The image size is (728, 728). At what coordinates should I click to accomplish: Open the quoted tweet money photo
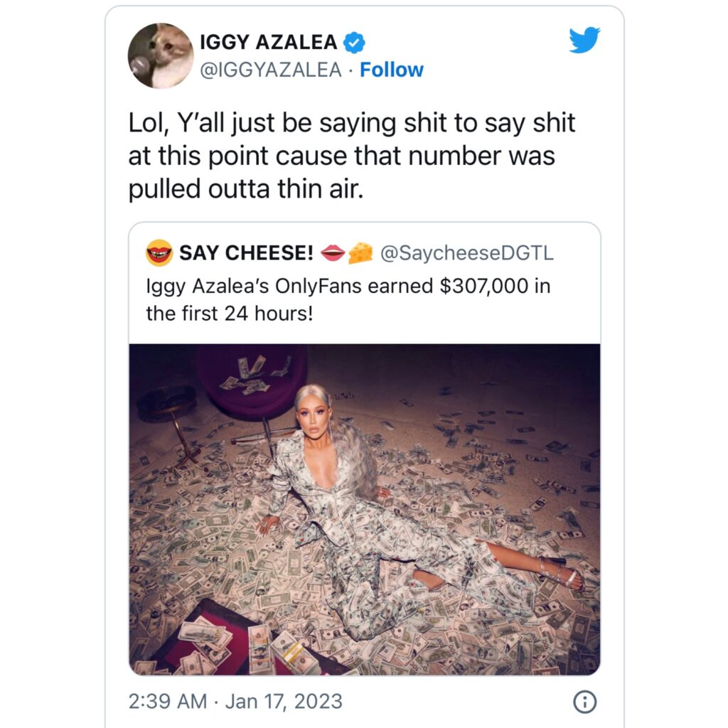365,509
